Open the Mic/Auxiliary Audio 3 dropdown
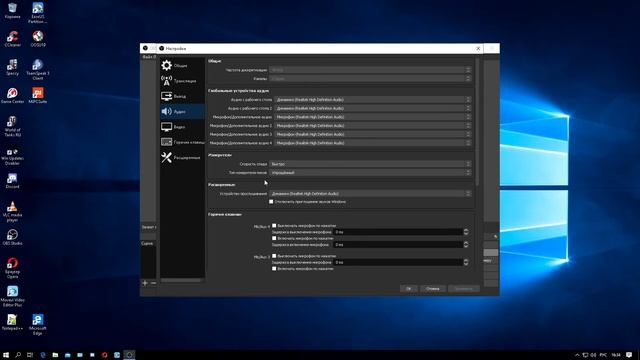 (373, 134)
